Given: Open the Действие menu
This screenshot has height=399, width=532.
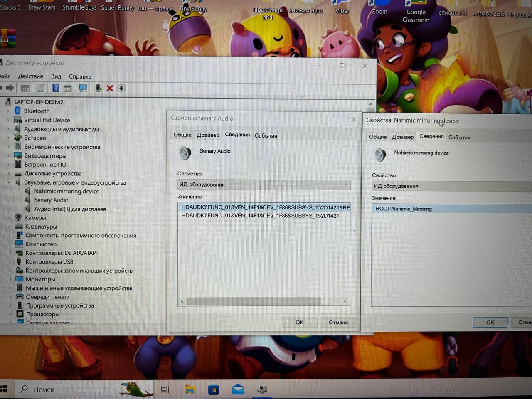Looking at the screenshot, I should coord(30,76).
